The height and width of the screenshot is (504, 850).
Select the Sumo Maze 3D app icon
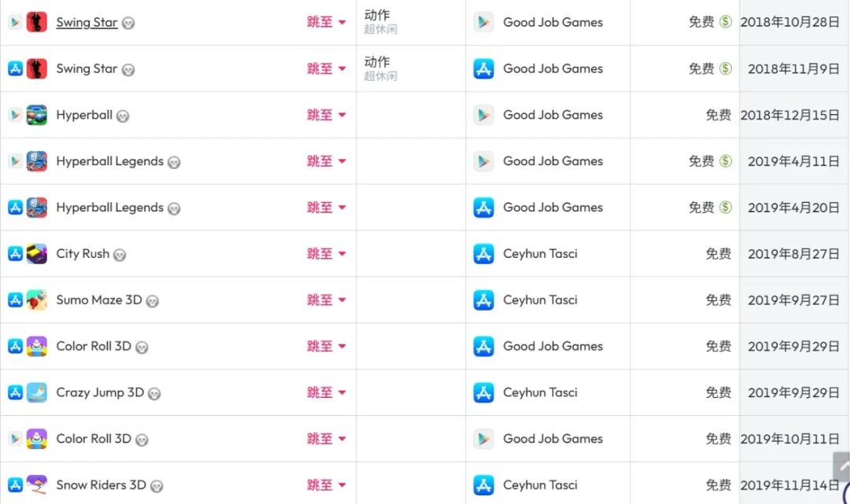coord(37,300)
